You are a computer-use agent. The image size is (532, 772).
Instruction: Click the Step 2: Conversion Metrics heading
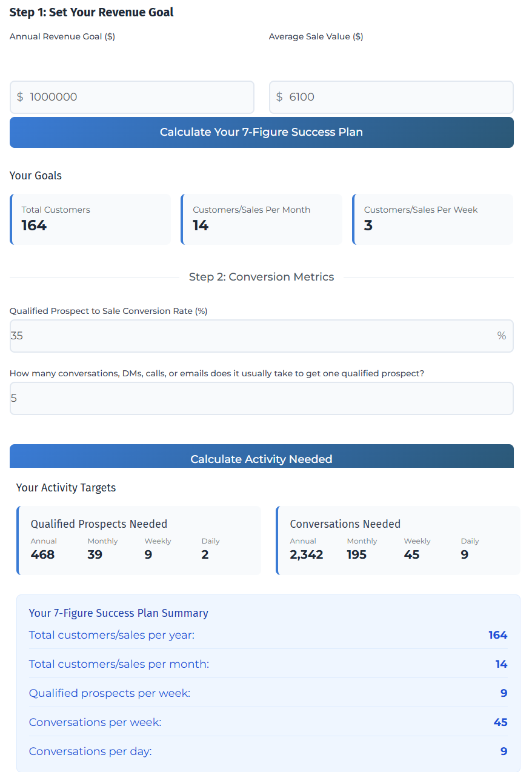coord(261,277)
